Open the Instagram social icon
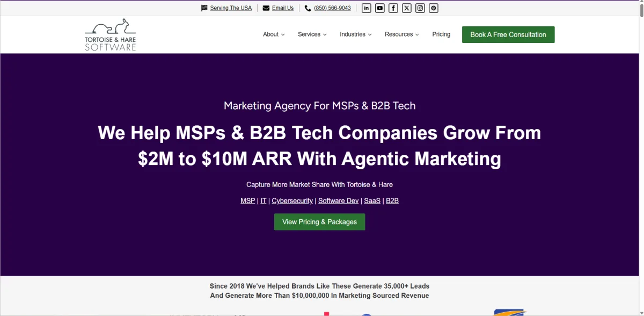This screenshot has width=644, height=316. coord(420,8)
